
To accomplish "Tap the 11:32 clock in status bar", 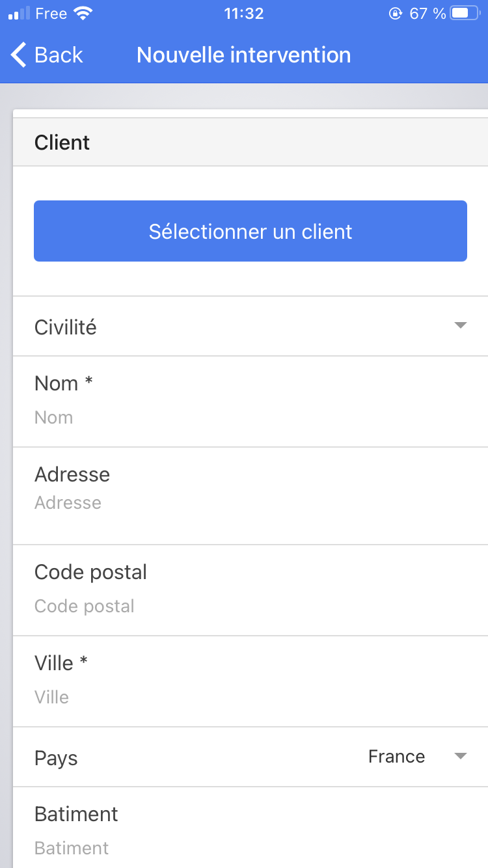I will click(x=244, y=13).
